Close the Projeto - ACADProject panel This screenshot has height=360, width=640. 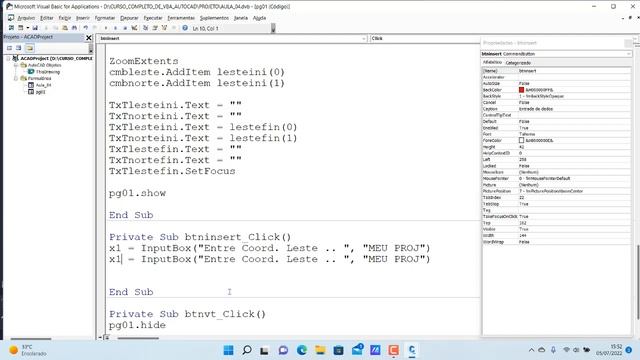89,37
